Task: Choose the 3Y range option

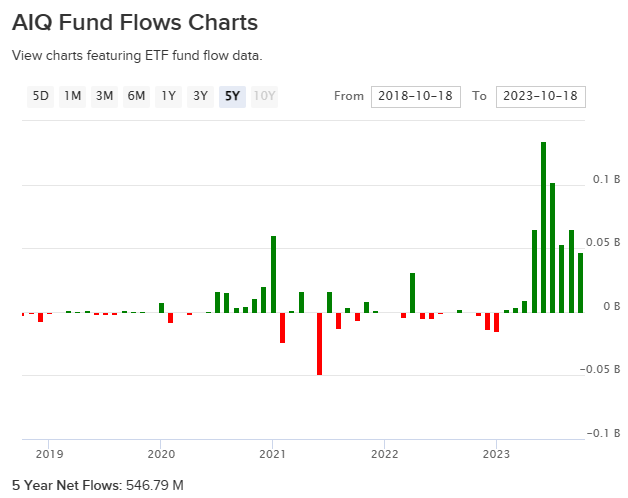Action: click(200, 97)
